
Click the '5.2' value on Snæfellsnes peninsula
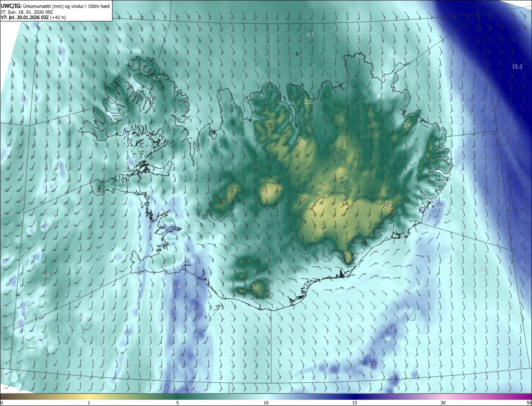(x=99, y=188)
